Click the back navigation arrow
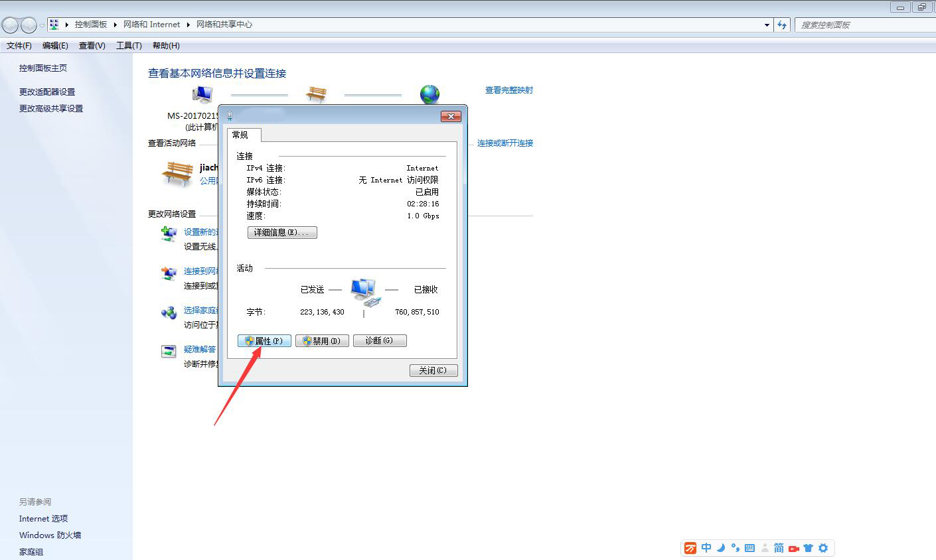This screenshot has height=560, width=936. tap(10, 25)
